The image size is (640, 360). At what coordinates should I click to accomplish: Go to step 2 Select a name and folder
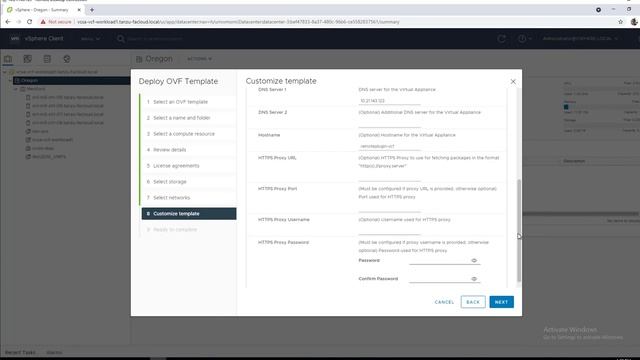click(x=189, y=118)
